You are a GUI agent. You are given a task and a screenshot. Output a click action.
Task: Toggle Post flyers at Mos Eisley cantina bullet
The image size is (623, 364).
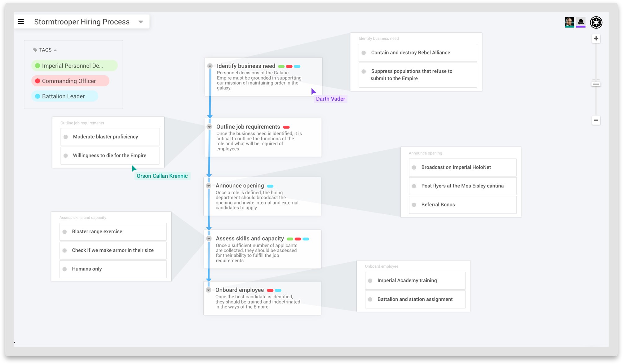coord(414,186)
